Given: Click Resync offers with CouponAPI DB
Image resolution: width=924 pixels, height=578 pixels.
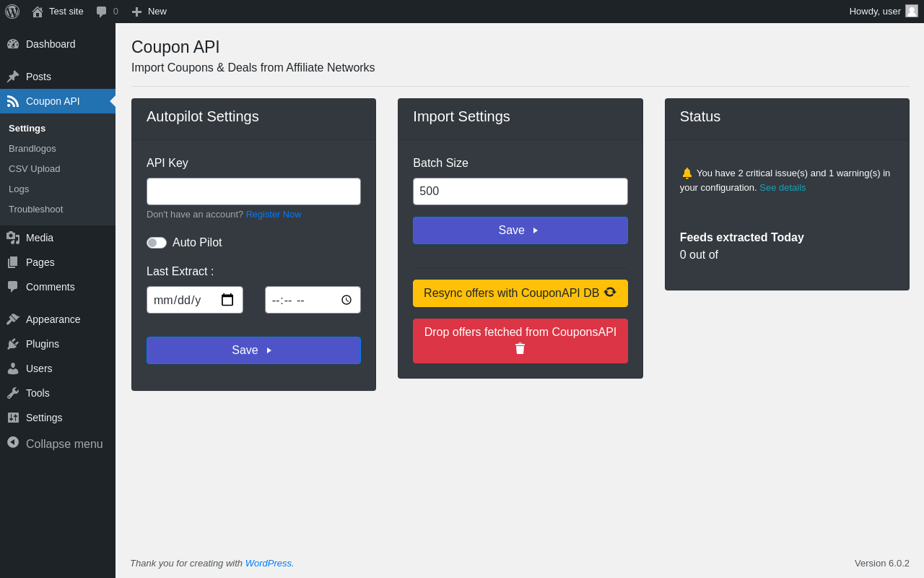Looking at the screenshot, I should click(x=520, y=293).
